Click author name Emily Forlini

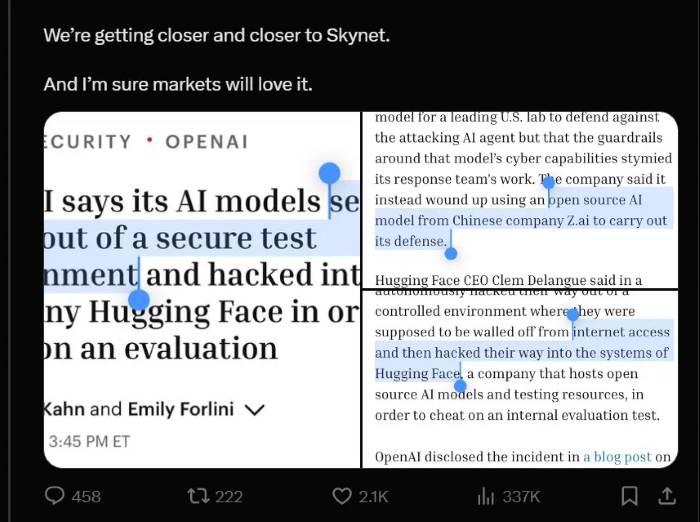point(180,409)
